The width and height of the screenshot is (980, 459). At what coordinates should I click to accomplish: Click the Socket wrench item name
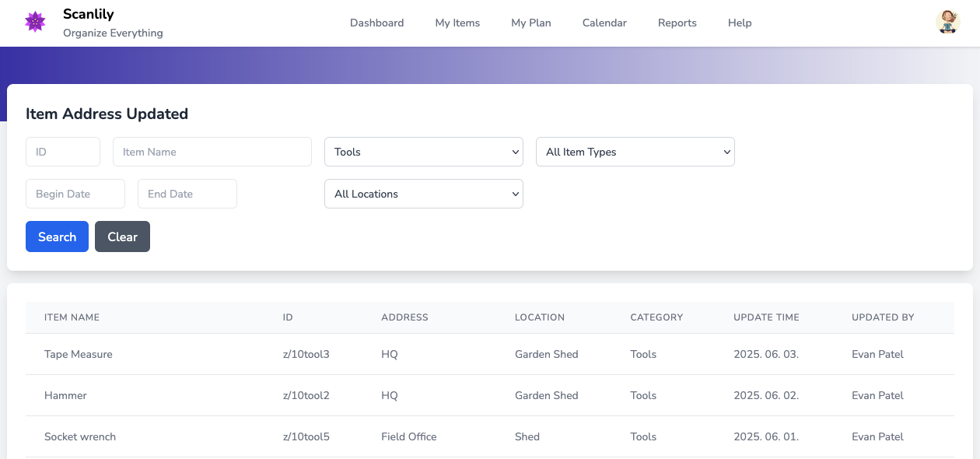(80, 436)
